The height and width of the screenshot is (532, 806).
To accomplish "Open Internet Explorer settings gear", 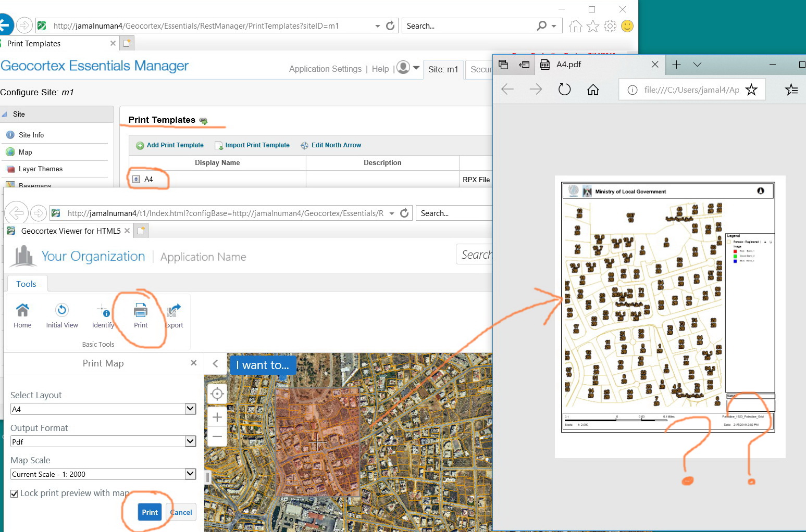I will click(610, 26).
